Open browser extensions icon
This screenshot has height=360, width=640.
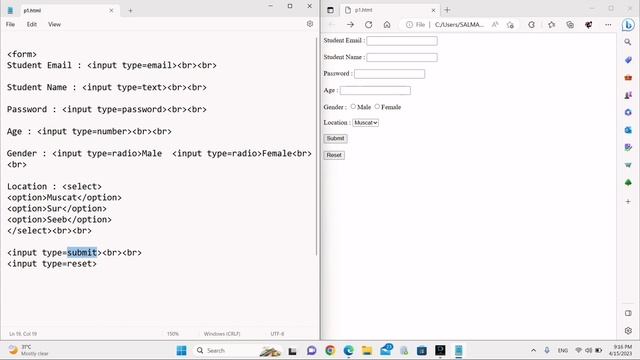click(531, 25)
